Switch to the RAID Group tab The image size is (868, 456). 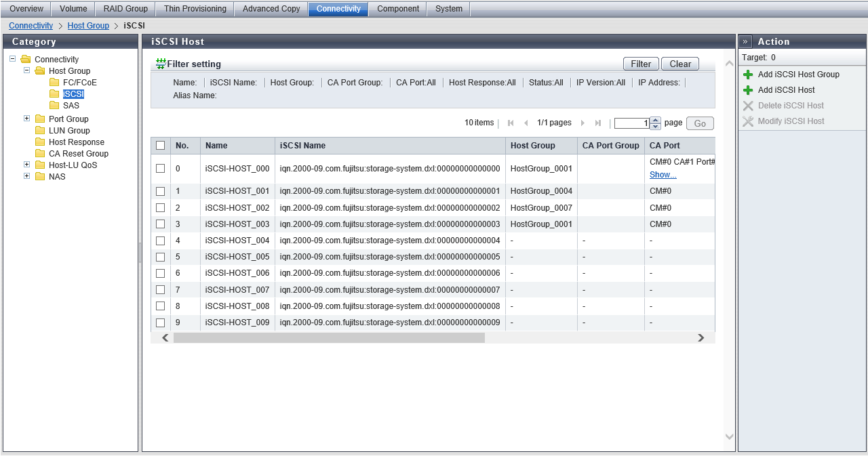click(x=125, y=9)
